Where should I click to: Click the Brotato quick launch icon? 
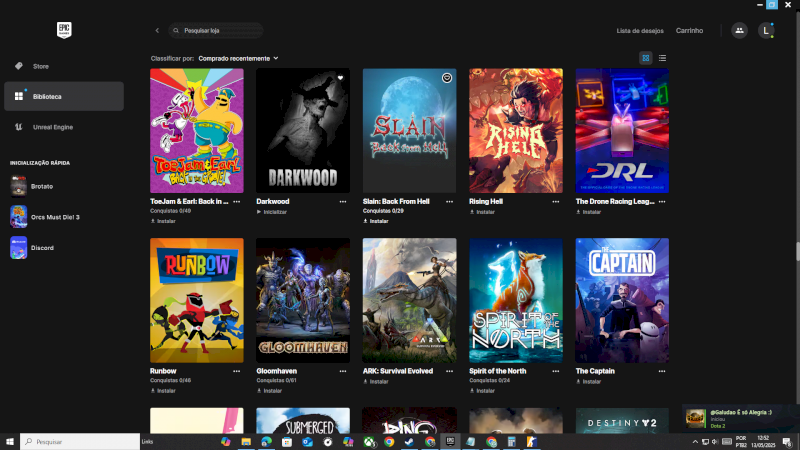pyautogui.click(x=19, y=185)
